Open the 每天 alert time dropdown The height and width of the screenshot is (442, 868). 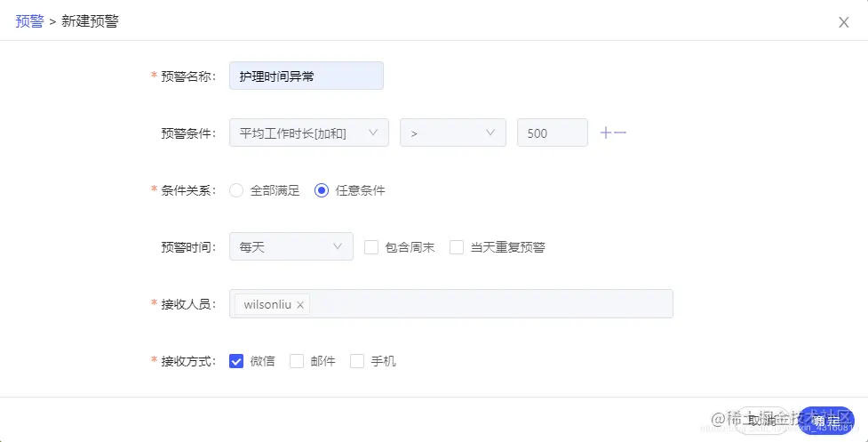(291, 246)
